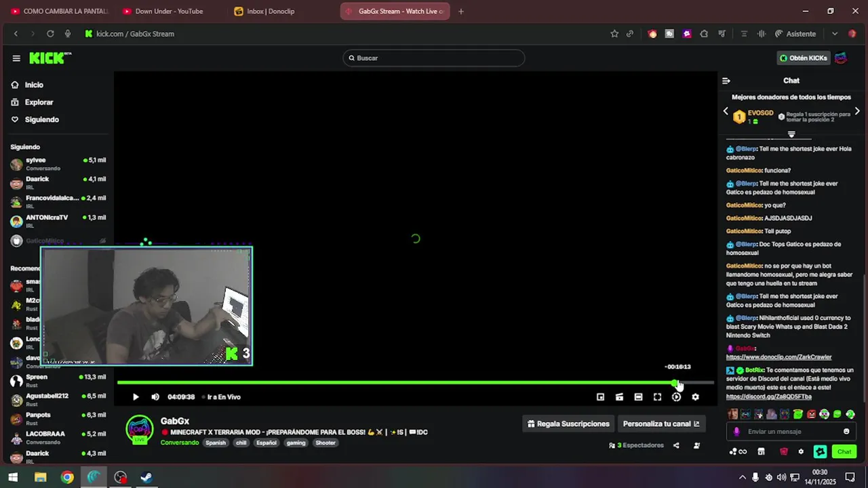Collapse the donors leaderboard arrow
Screen dimensions: 868x488
coord(791,134)
